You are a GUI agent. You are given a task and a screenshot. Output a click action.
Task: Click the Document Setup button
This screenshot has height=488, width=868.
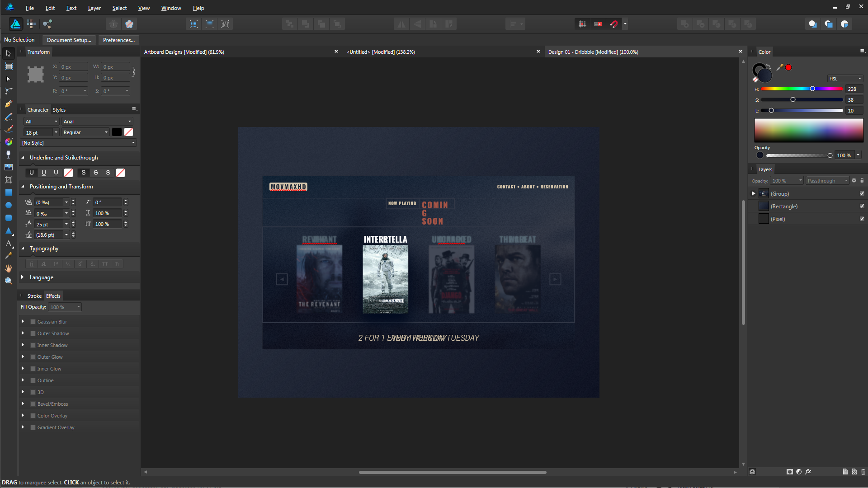pos(69,40)
